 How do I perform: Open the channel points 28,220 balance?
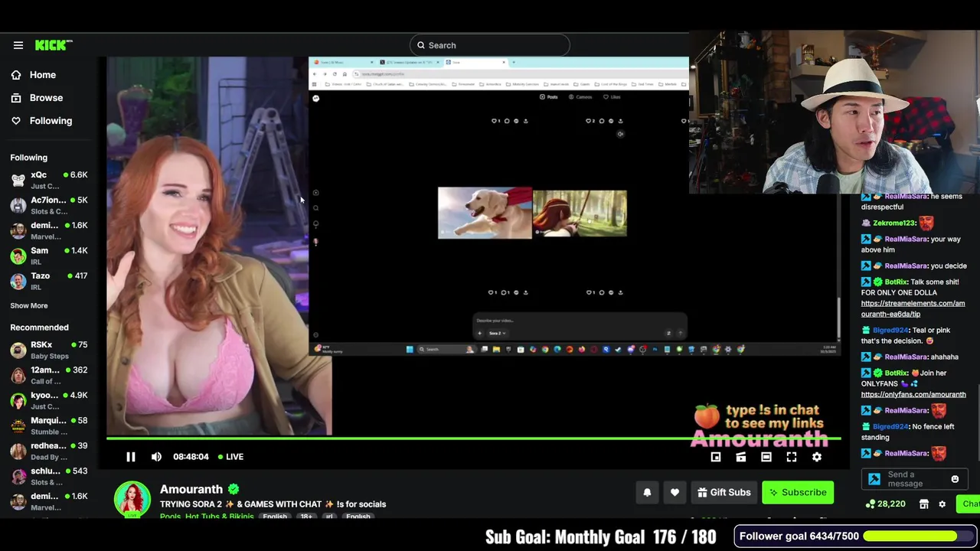(x=886, y=504)
